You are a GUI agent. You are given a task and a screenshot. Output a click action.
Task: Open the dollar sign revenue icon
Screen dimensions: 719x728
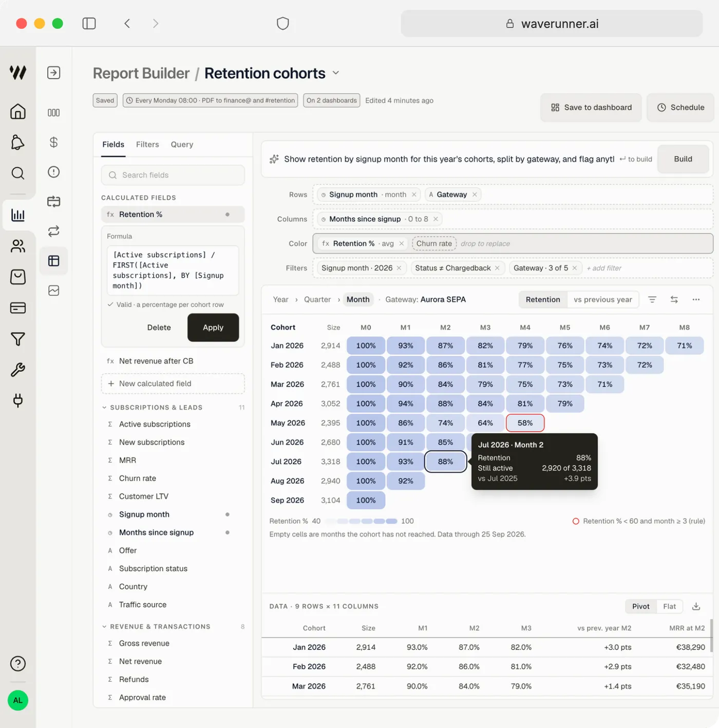[x=54, y=142]
